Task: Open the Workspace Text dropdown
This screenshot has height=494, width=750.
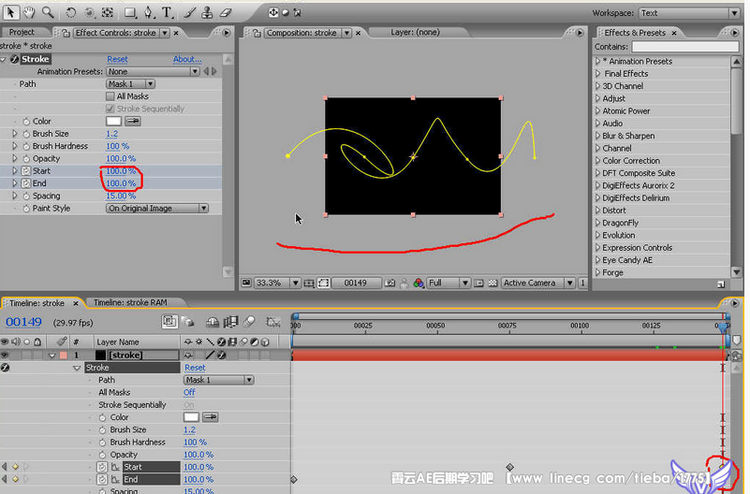Action: coord(689,13)
